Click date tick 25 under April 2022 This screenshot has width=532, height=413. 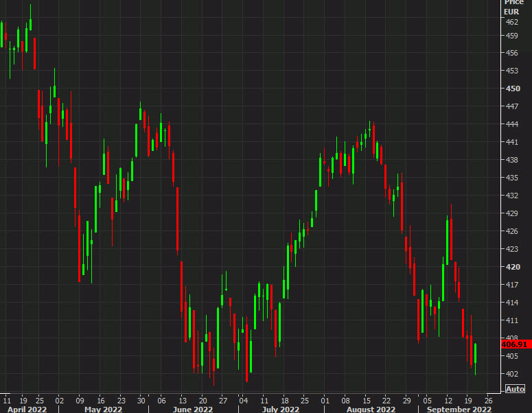tap(40, 401)
